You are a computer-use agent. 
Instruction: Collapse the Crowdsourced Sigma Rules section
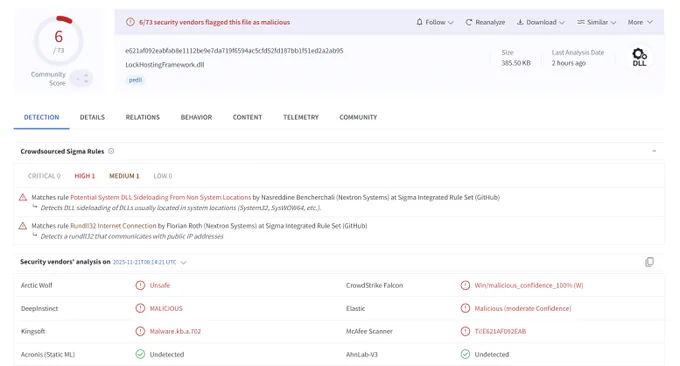coord(654,151)
